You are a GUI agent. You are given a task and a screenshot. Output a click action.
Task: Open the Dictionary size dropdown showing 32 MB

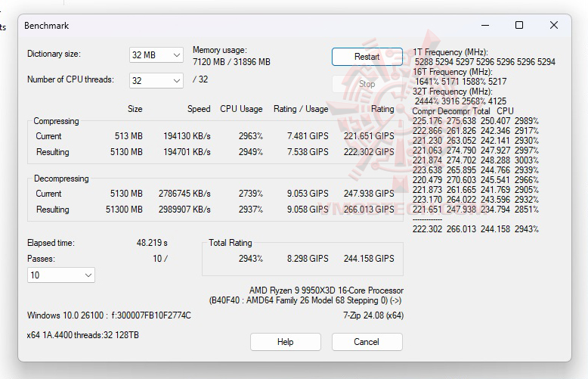coord(156,55)
